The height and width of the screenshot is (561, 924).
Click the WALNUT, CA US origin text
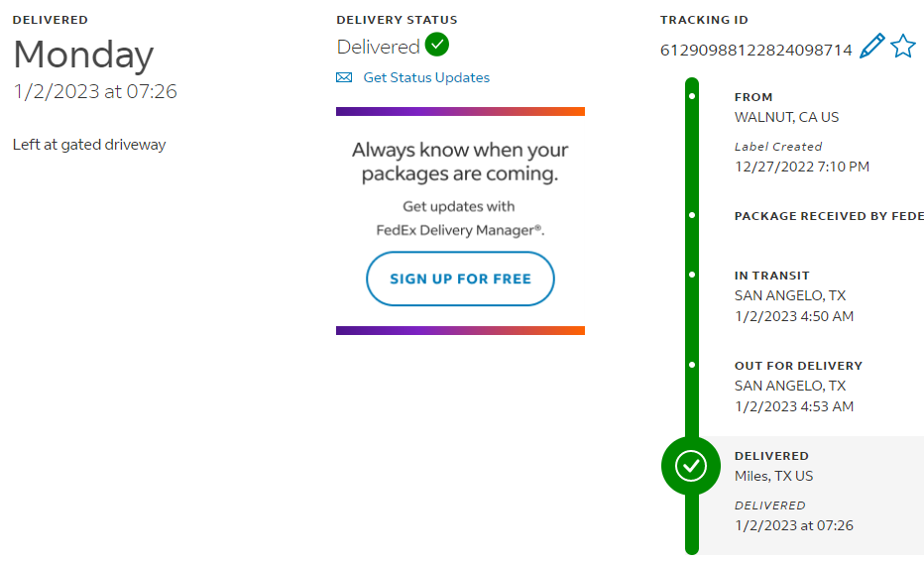pos(786,117)
